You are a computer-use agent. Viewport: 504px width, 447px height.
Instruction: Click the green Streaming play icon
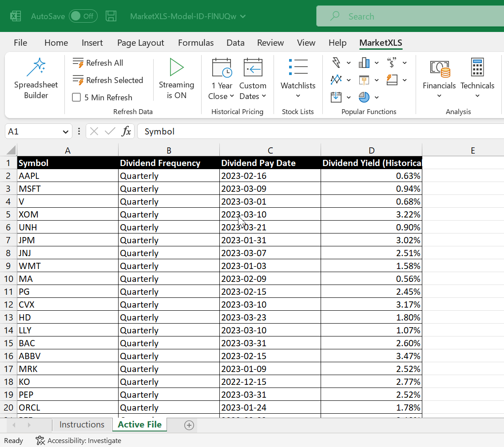coord(176,67)
